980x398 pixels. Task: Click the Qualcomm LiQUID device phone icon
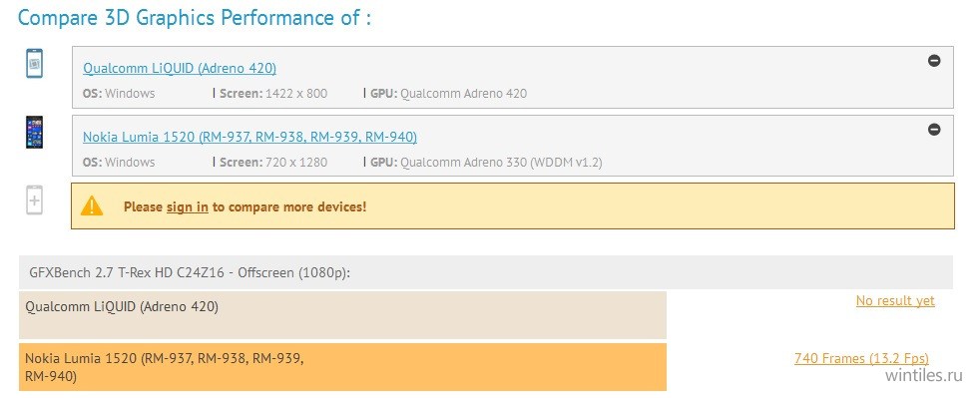34,64
